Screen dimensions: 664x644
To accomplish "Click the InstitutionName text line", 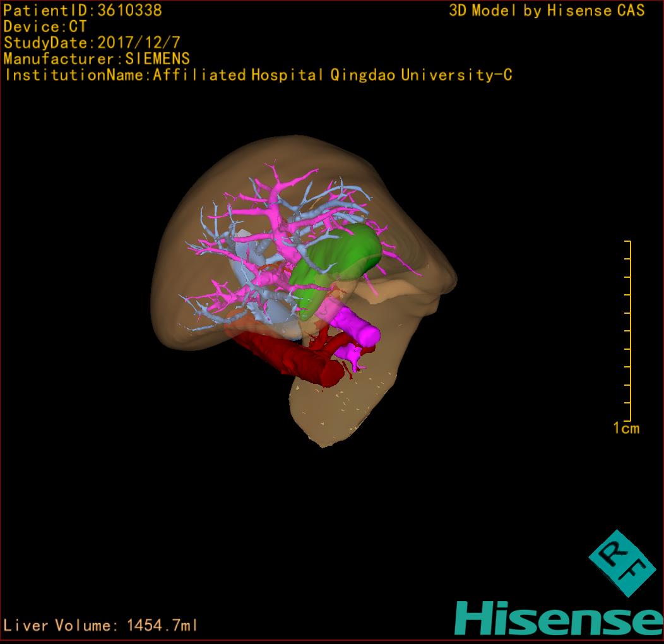I will pos(258,75).
